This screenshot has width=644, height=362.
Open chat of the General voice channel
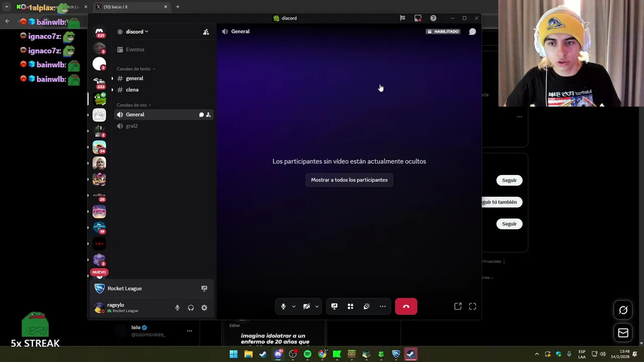pos(201,115)
